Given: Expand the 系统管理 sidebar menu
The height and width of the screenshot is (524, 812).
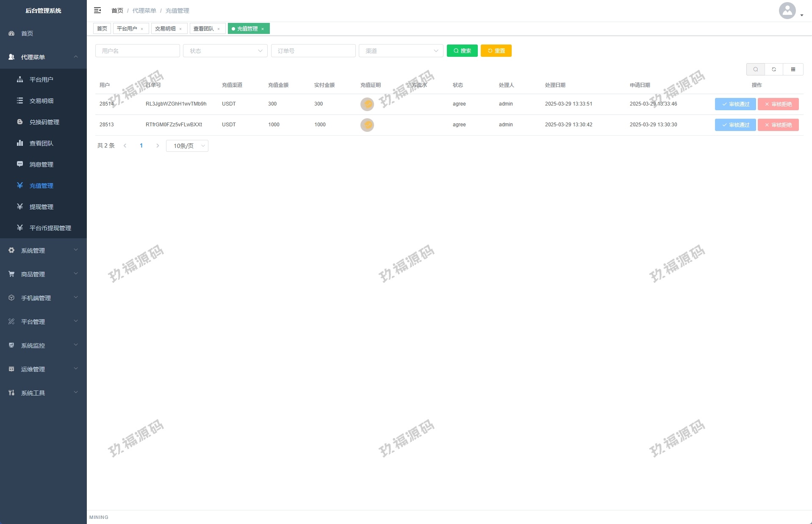Looking at the screenshot, I should [x=43, y=251].
